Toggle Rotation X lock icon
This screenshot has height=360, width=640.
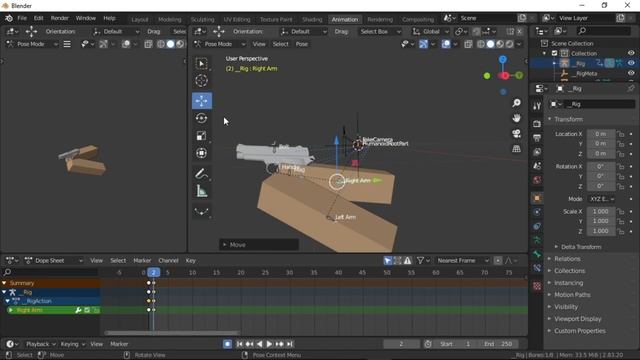pyautogui.click(x=621, y=167)
